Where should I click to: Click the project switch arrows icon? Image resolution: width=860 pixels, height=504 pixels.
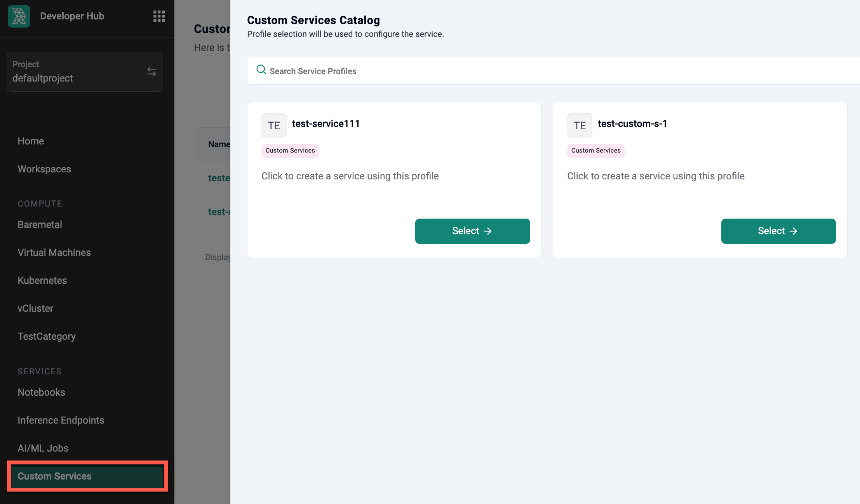151,71
